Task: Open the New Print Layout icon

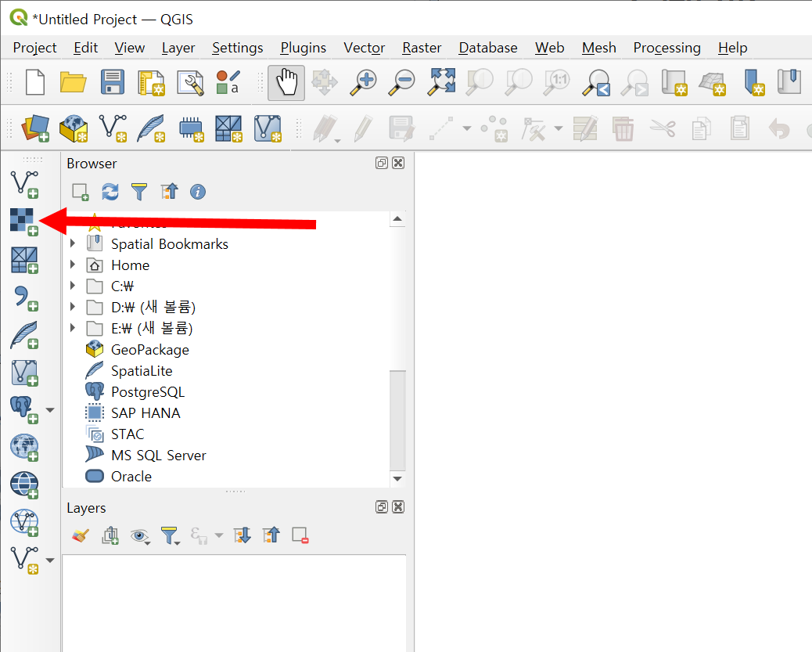Action: (x=151, y=83)
